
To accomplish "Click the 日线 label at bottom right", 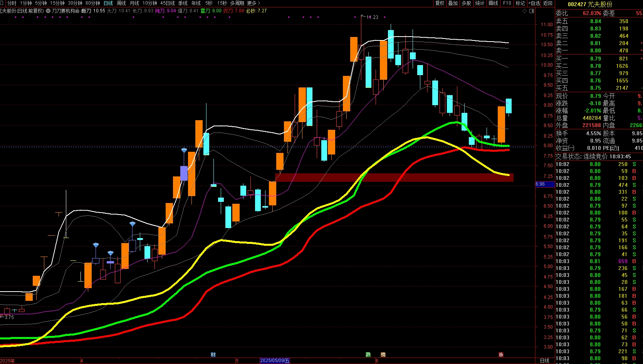I will (x=545, y=361).
